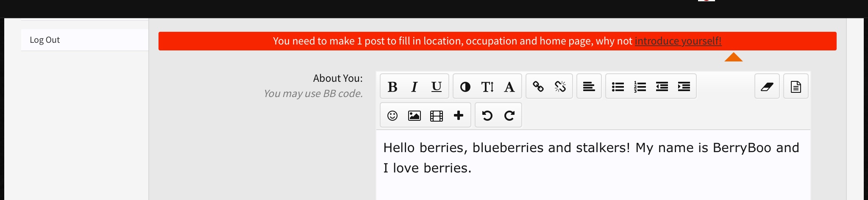Viewport: 868px width, 200px height.
Task: Open the text alignment dropdown
Action: (x=589, y=86)
